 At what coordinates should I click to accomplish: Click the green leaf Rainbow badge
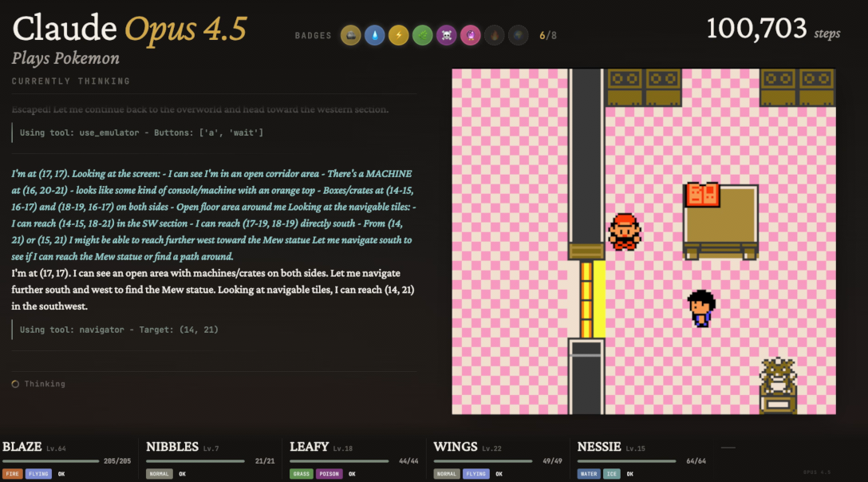point(422,35)
